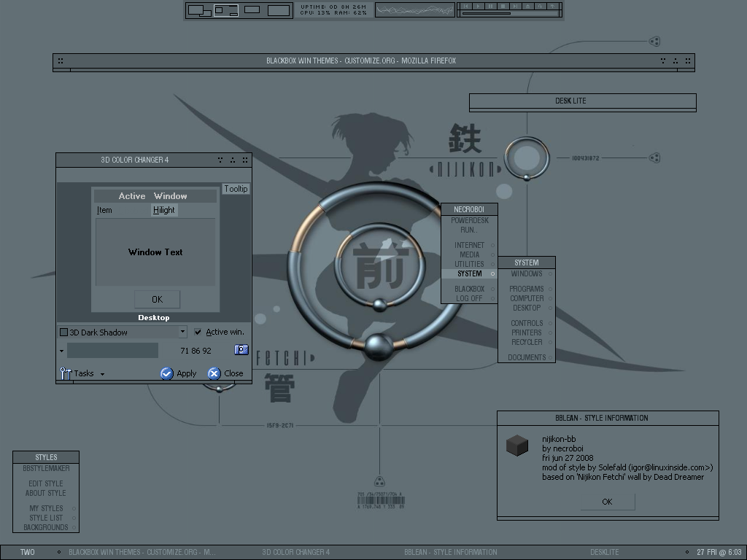This screenshot has height=560, width=747.
Task: Switch to Firefox task in bottom taskbar
Action: (142, 553)
